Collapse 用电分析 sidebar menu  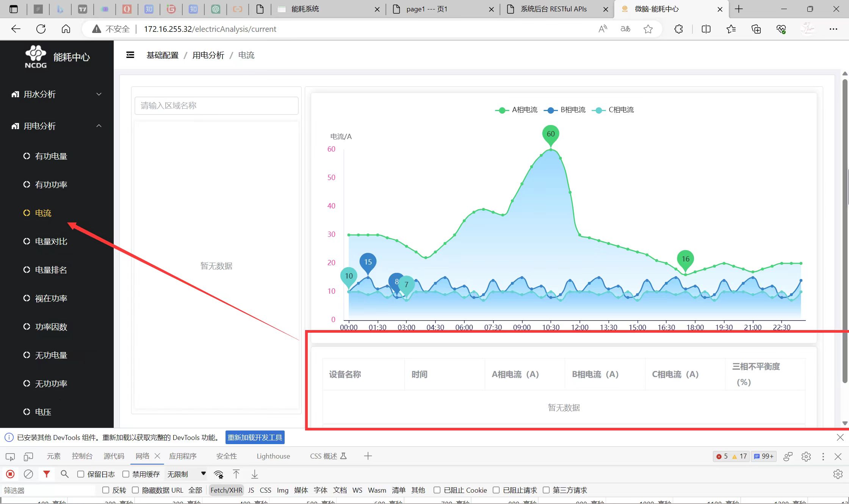pyautogui.click(x=57, y=126)
